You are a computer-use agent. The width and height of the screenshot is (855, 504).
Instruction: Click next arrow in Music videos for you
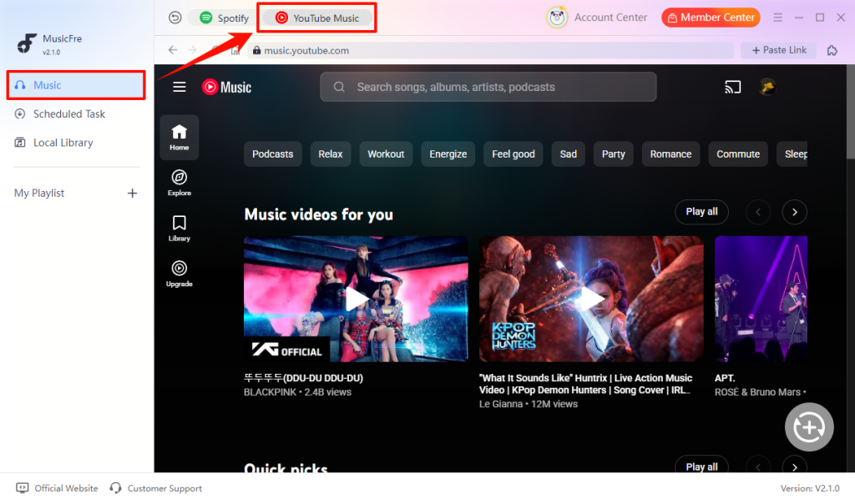tap(795, 212)
